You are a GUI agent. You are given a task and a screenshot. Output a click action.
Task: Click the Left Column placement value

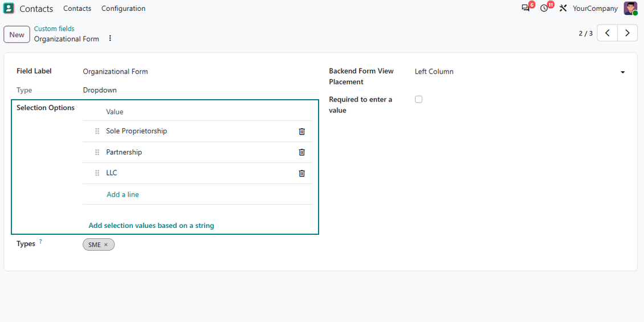coord(434,71)
